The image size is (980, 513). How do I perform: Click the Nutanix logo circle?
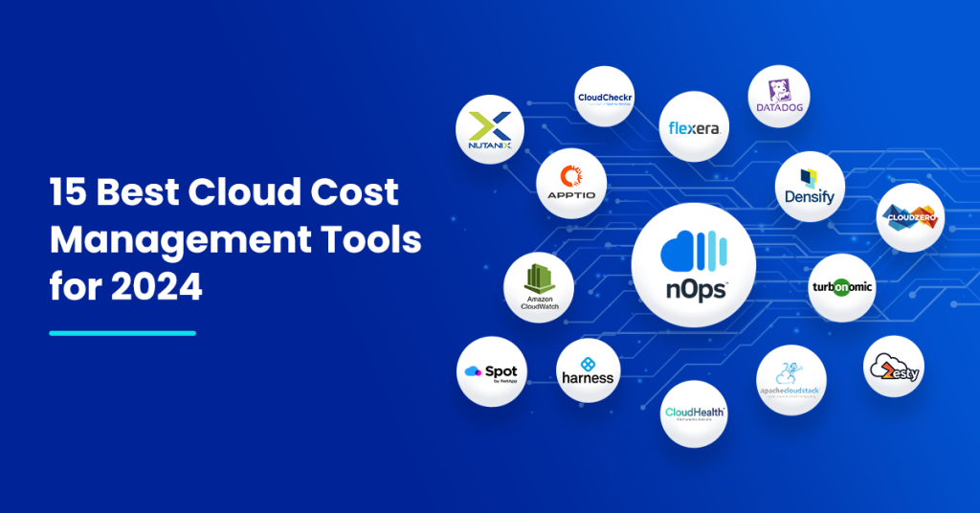click(490, 129)
